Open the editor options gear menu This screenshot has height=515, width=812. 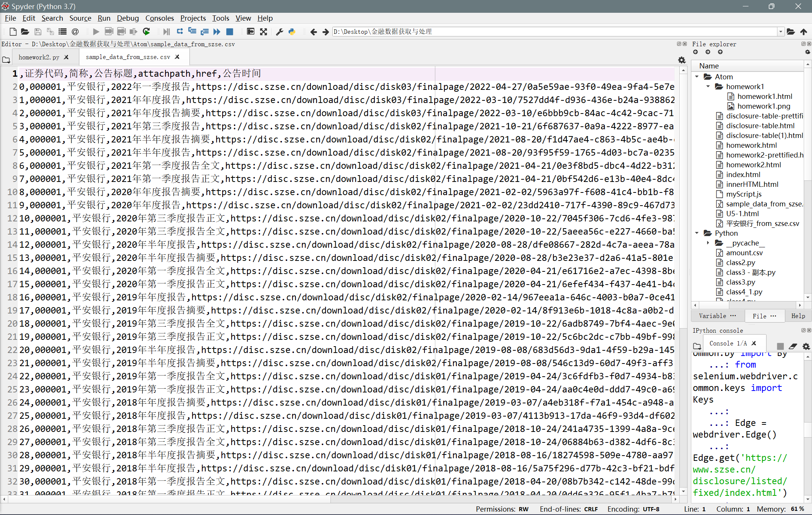(682, 60)
